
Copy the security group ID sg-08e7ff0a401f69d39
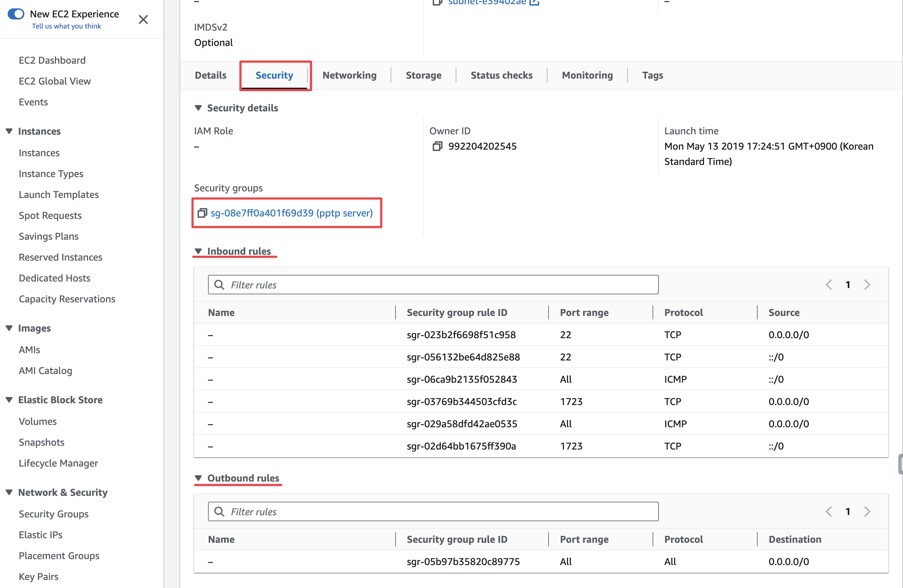point(202,213)
